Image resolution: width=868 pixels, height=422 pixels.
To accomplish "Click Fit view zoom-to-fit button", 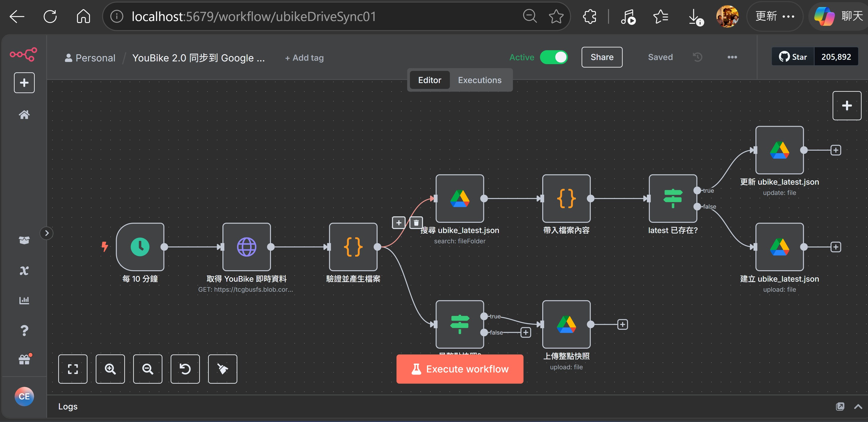I will click(73, 369).
